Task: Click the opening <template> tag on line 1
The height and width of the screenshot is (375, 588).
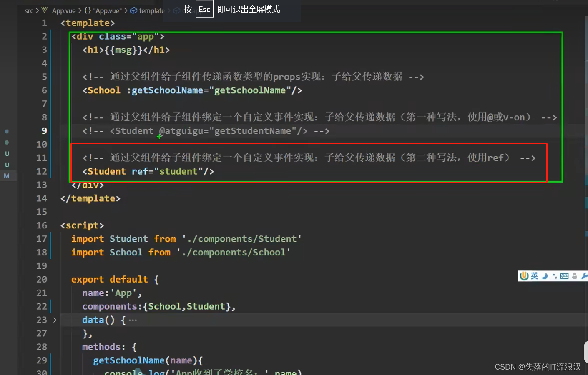Action: pos(88,23)
